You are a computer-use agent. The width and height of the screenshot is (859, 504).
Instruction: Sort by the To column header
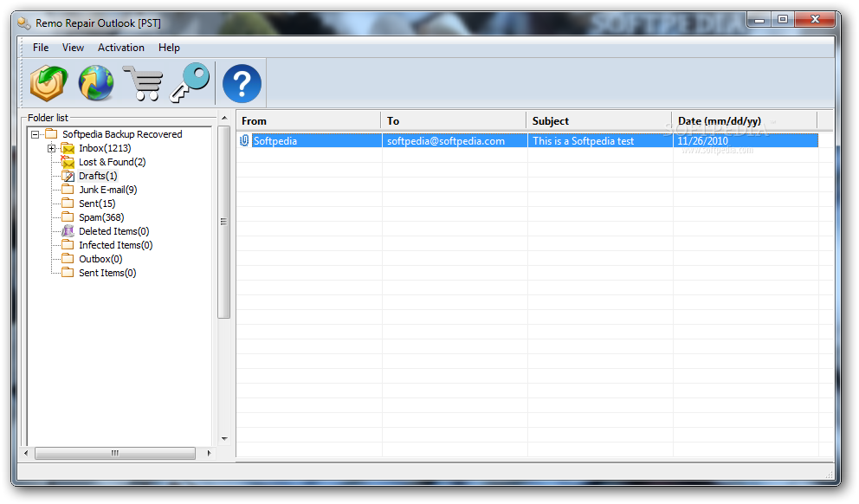454,121
